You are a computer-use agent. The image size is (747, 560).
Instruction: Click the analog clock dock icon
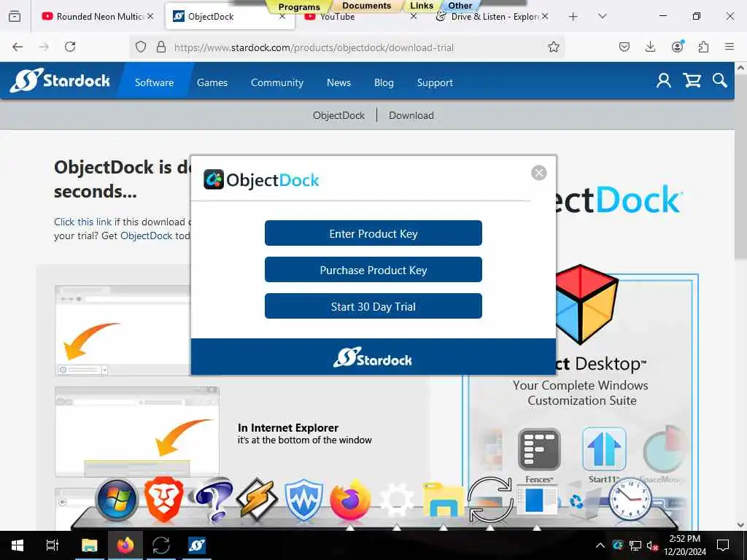[630, 499]
